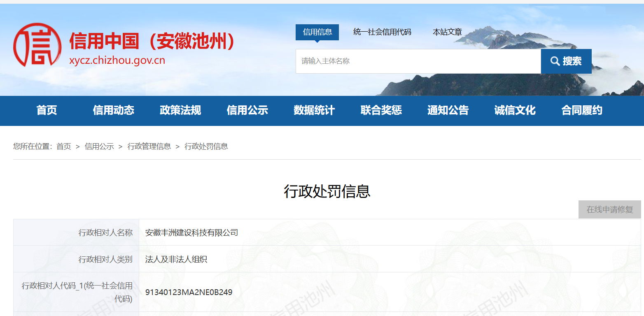Go to 合同履约 navigation item
The width and height of the screenshot is (644, 316).
(x=581, y=110)
